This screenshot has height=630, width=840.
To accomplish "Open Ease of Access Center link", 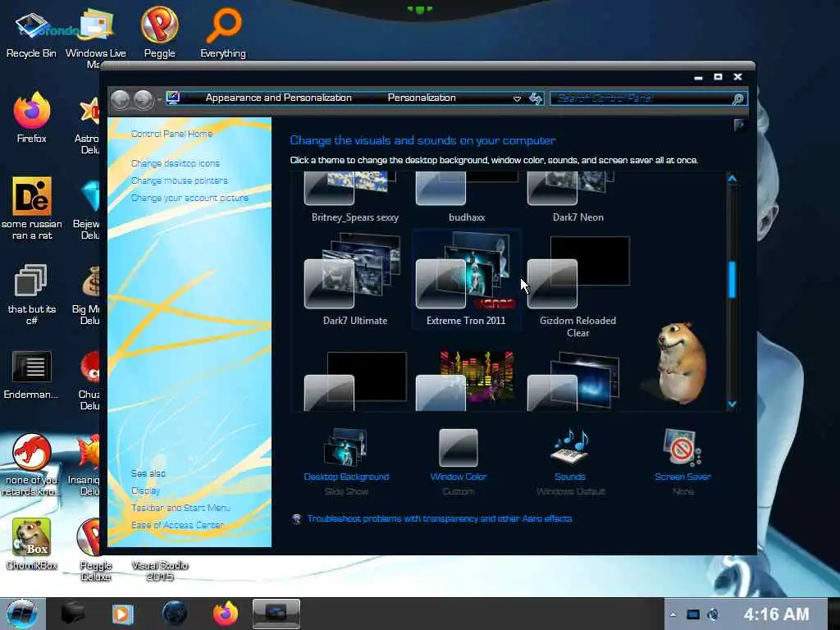I will 177,525.
